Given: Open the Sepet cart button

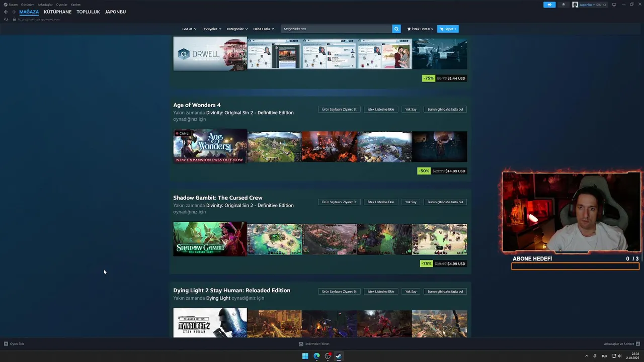Looking at the screenshot, I should [x=448, y=29].
